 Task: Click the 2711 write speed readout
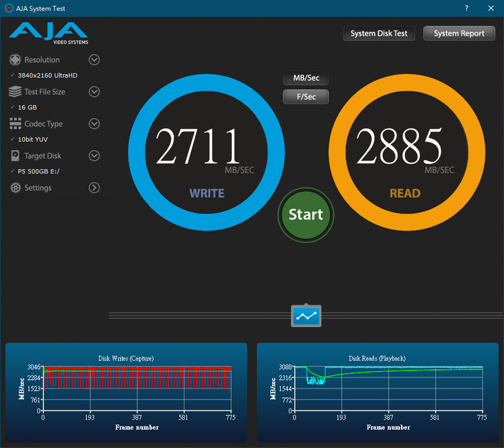coord(198,146)
